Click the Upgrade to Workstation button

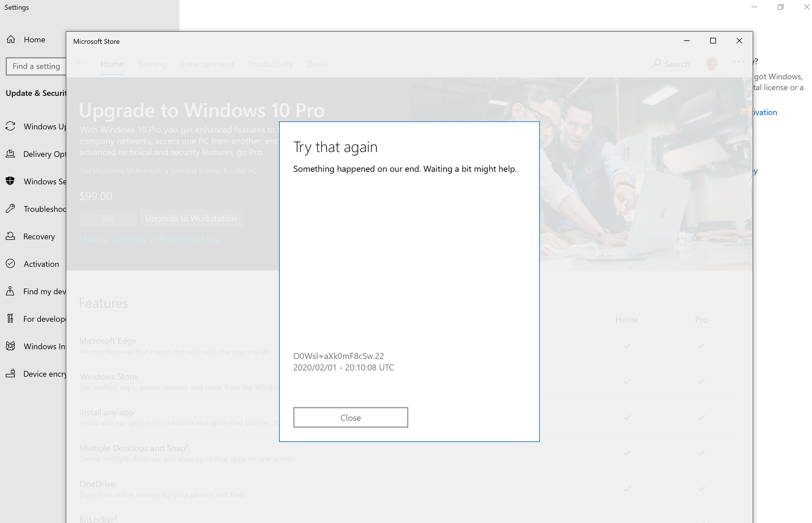[191, 218]
